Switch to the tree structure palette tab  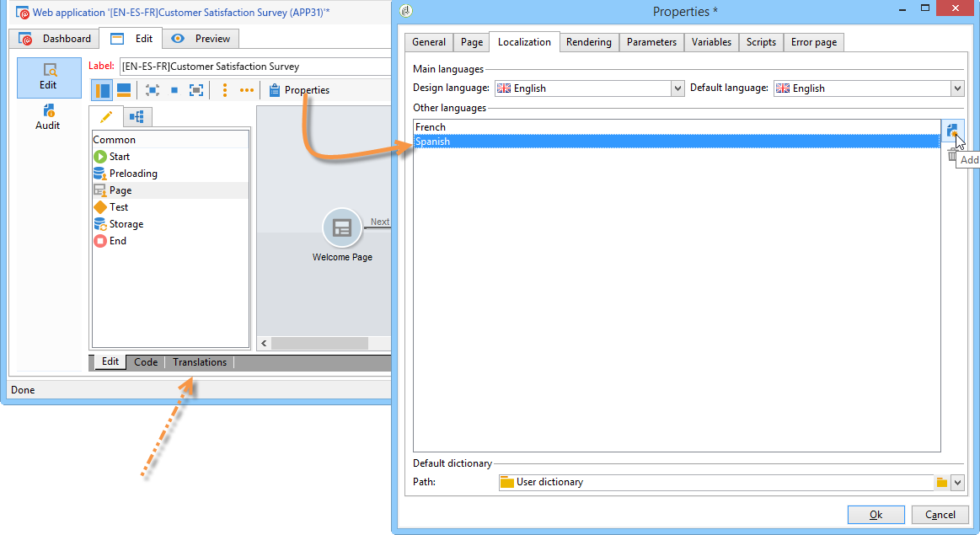(137, 117)
